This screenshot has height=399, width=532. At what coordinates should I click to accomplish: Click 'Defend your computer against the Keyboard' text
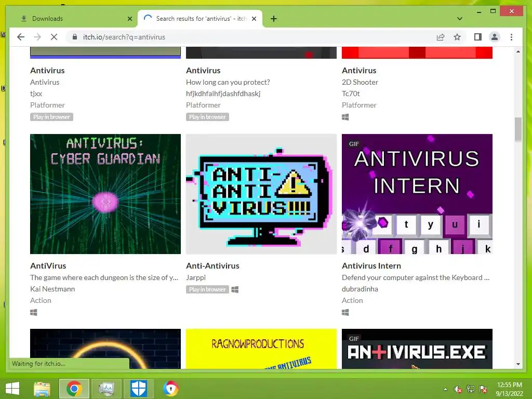[x=415, y=277]
